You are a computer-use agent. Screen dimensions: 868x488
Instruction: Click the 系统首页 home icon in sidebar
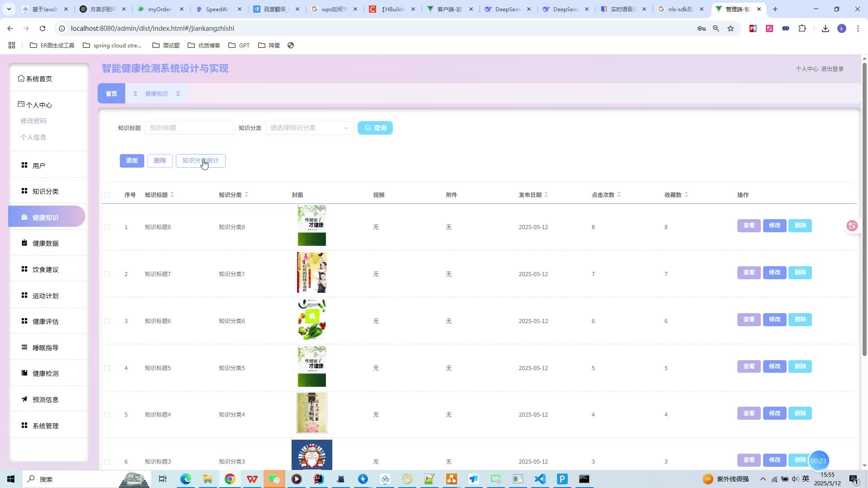pyautogui.click(x=21, y=79)
